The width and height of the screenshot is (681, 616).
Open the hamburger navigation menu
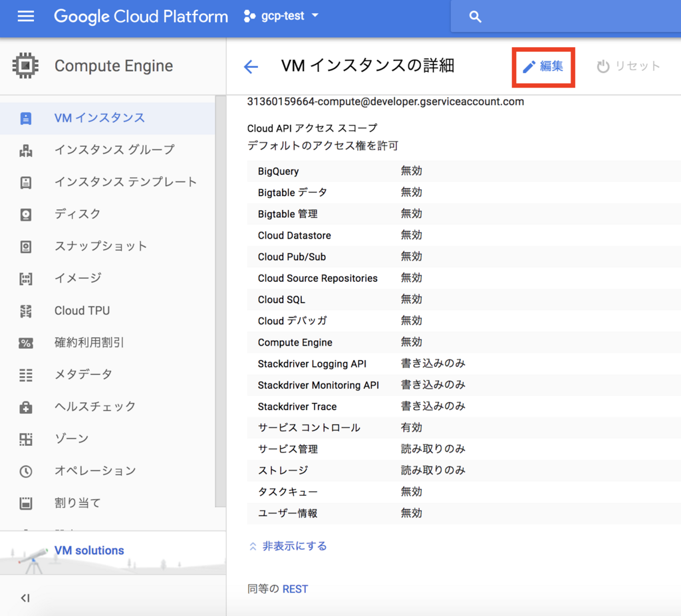[26, 17]
